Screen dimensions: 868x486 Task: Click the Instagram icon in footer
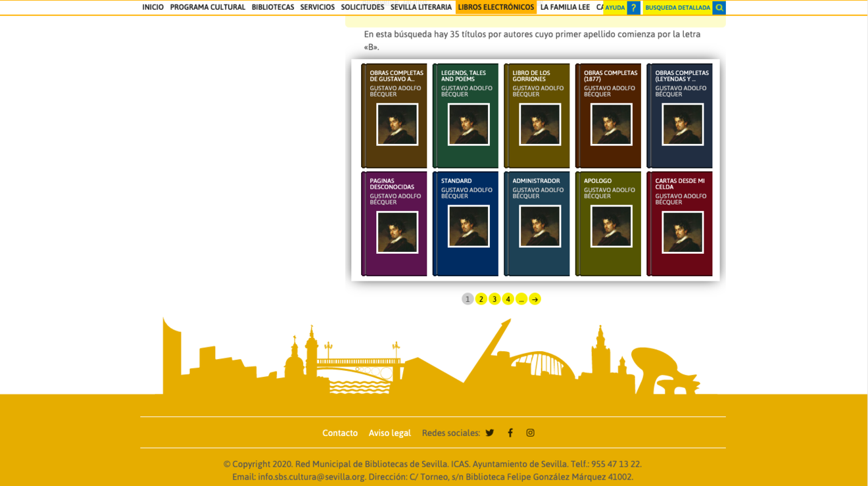(530, 433)
